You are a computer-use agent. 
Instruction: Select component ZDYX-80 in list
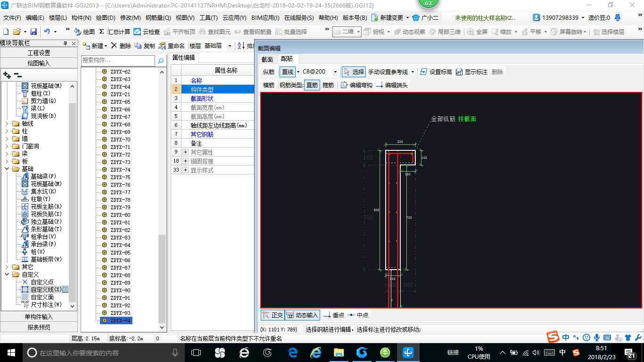pos(120,215)
